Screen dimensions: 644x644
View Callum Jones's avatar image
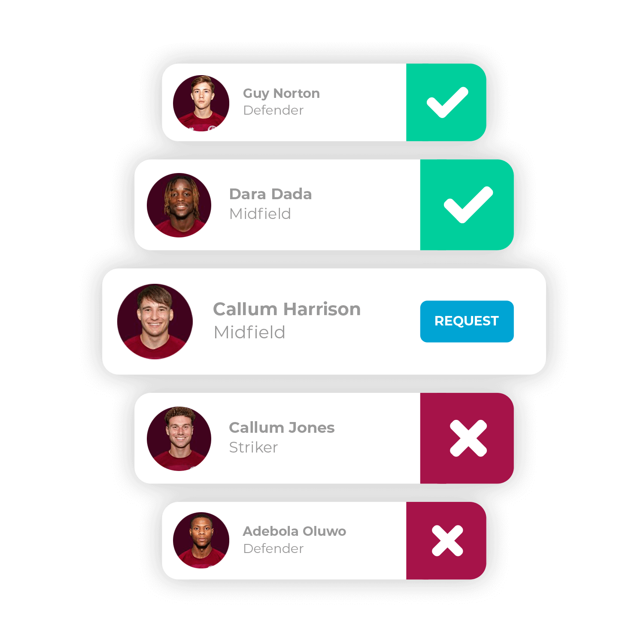pyautogui.click(x=179, y=439)
